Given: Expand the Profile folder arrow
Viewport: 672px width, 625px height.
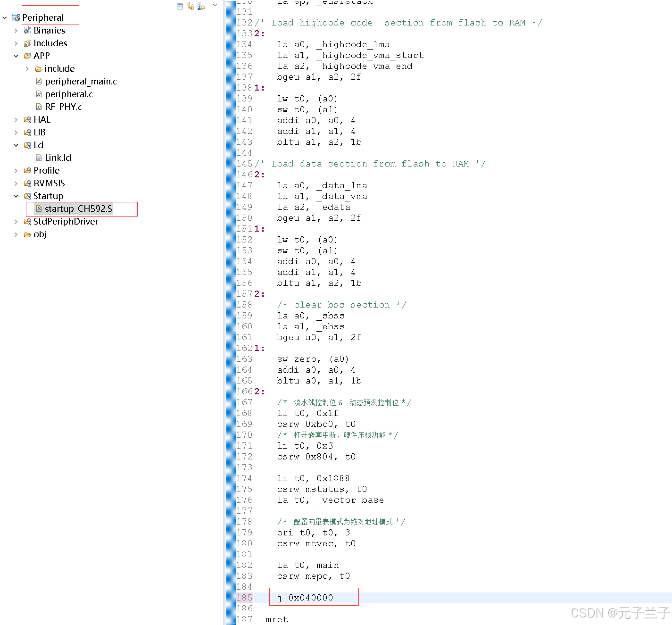Looking at the screenshot, I should [x=16, y=171].
